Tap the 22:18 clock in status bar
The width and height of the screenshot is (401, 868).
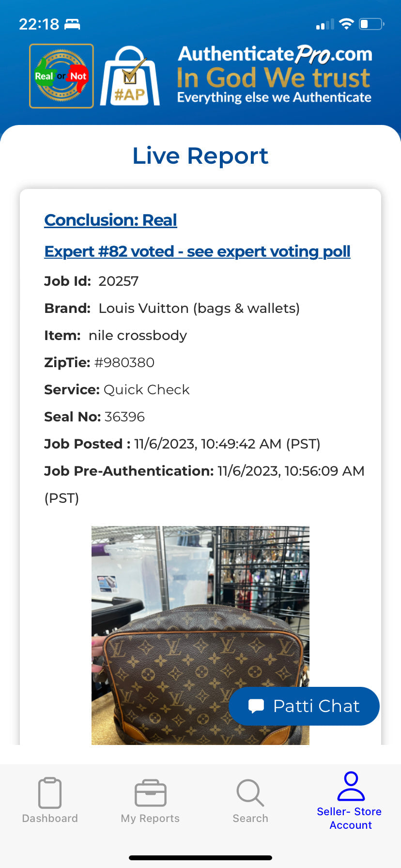[x=39, y=24]
